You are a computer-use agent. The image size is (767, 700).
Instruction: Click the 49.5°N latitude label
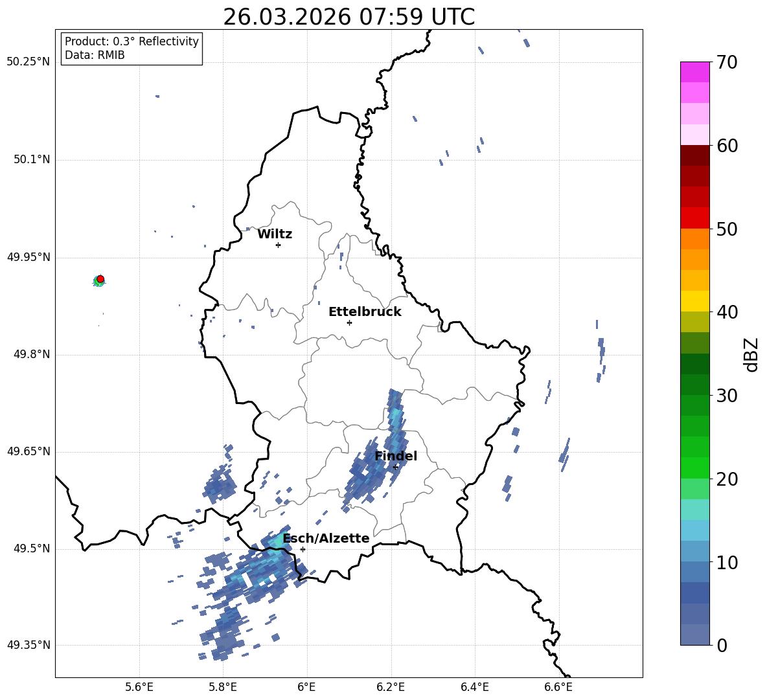(x=32, y=548)
